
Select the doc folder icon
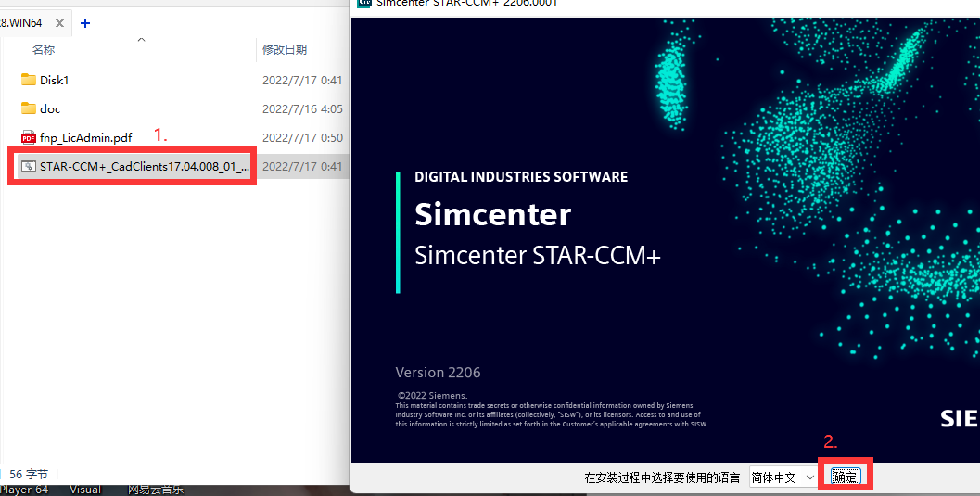28,108
